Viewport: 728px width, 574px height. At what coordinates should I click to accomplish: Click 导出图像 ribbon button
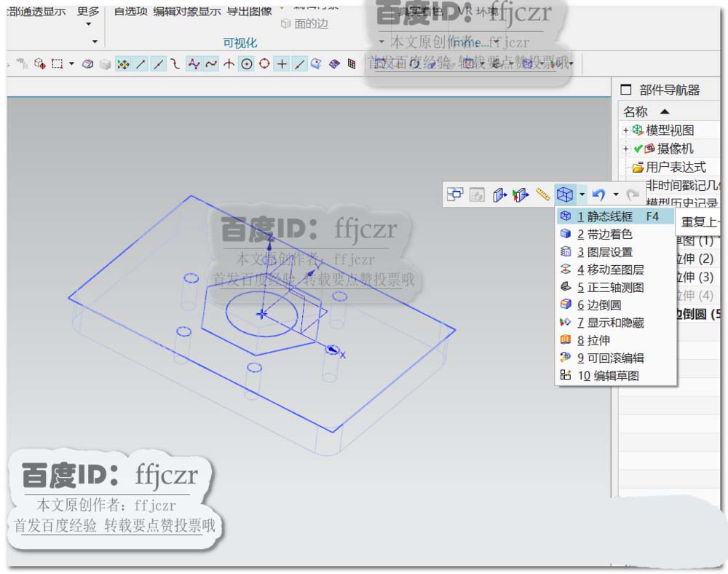(249, 11)
